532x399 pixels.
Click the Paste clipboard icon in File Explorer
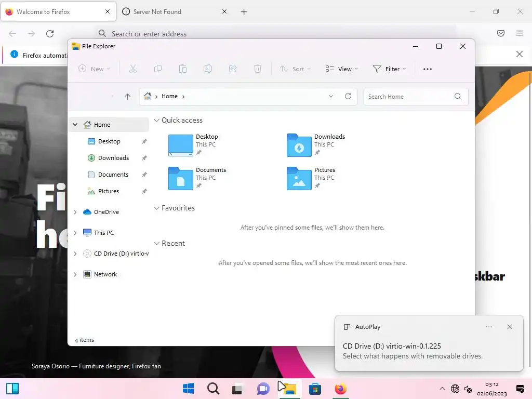[183, 69]
